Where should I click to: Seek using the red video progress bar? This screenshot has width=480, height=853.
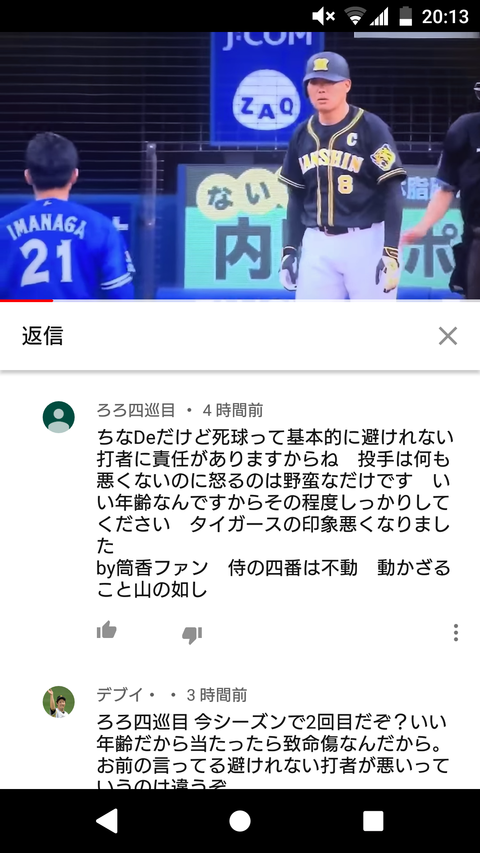(240, 300)
